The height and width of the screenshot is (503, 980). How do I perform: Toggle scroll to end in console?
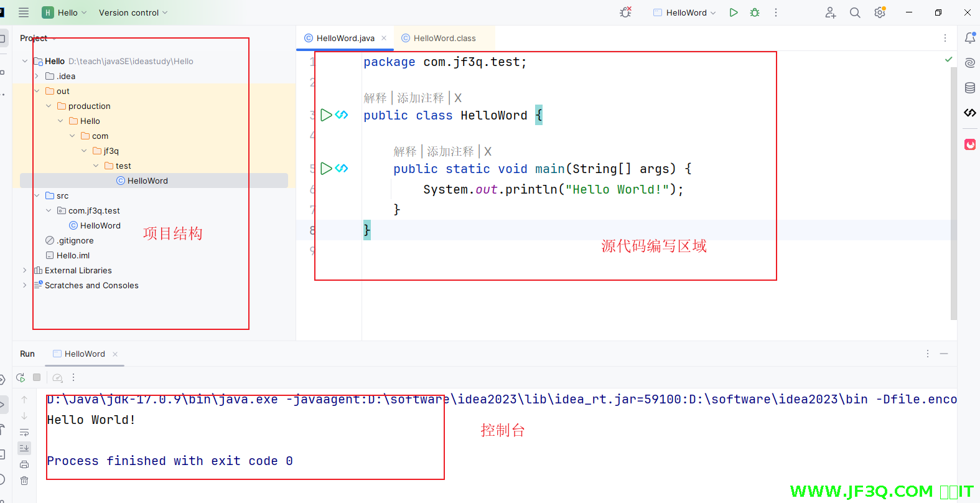pos(24,448)
